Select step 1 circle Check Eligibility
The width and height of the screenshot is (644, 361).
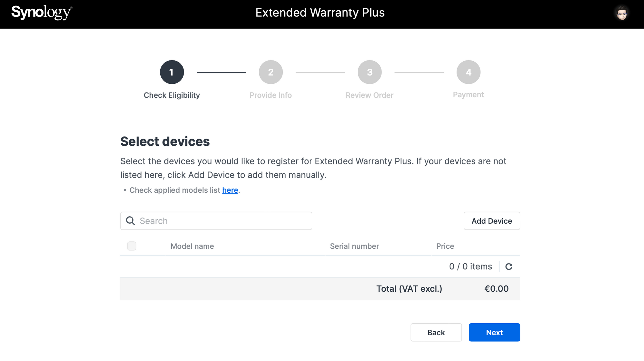[x=172, y=72]
